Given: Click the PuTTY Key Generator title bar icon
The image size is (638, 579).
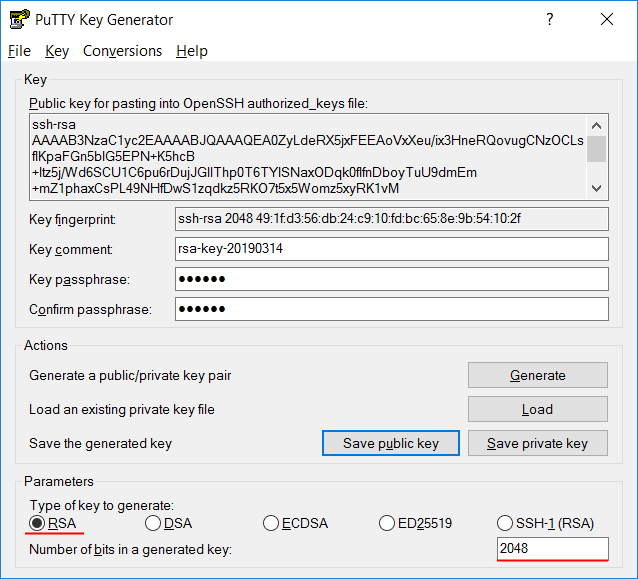Looking at the screenshot, I should click(18, 20).
